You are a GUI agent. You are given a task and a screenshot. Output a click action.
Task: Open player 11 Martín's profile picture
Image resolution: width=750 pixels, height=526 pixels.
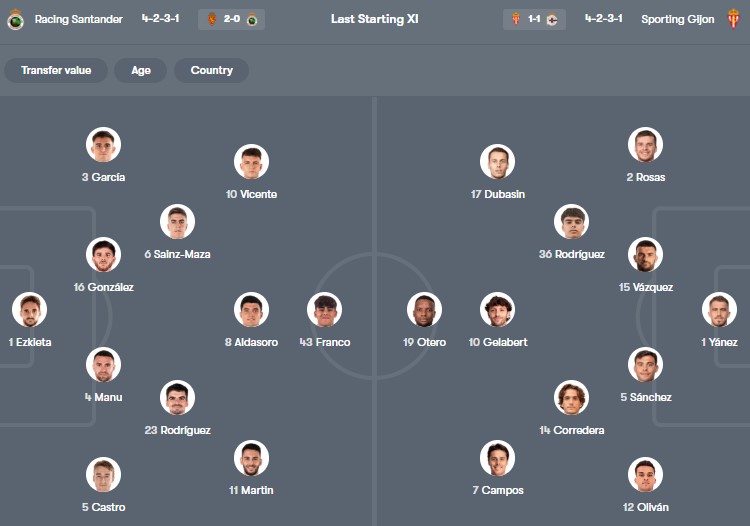251,458
